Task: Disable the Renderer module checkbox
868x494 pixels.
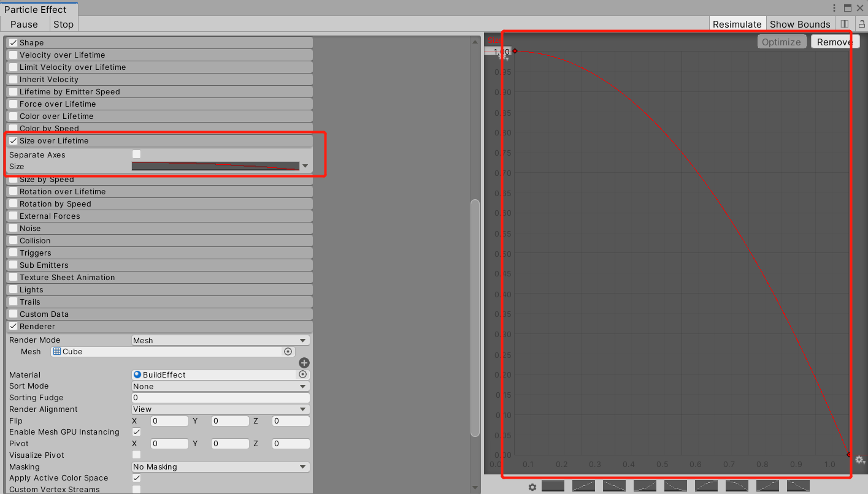Action: pos(13,326)
